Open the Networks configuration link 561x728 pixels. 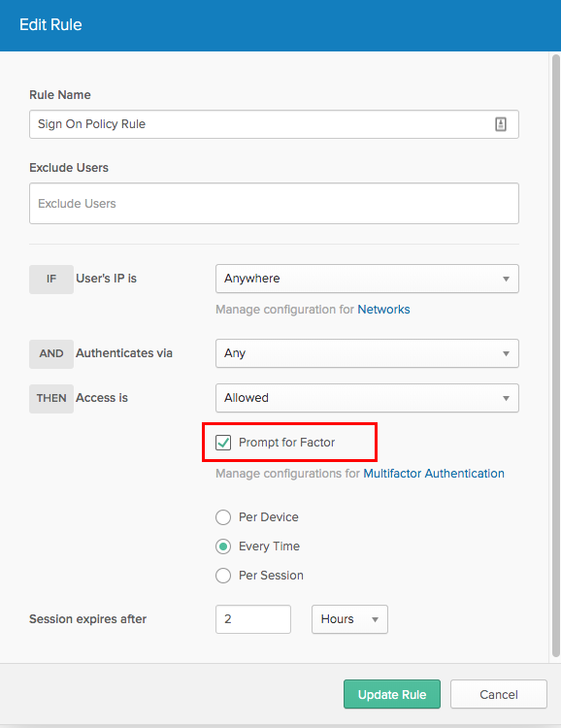point(383,310)
